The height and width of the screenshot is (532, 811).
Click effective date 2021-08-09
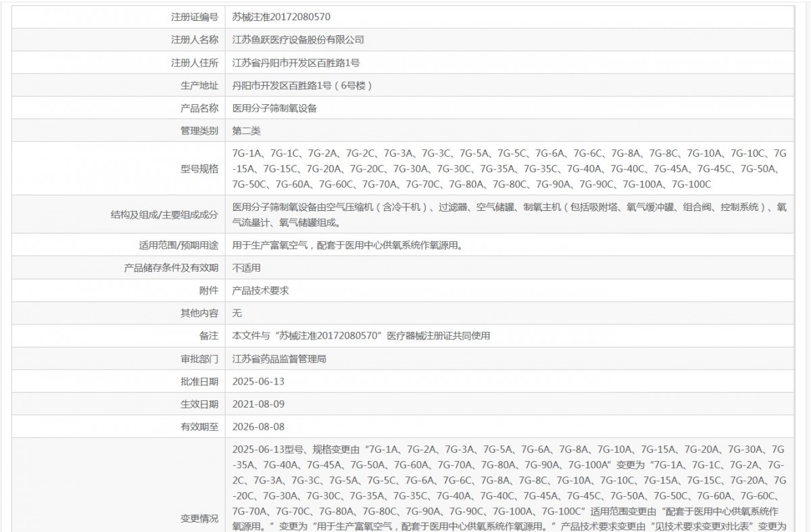pyautogui.click(x=258, y=404)
